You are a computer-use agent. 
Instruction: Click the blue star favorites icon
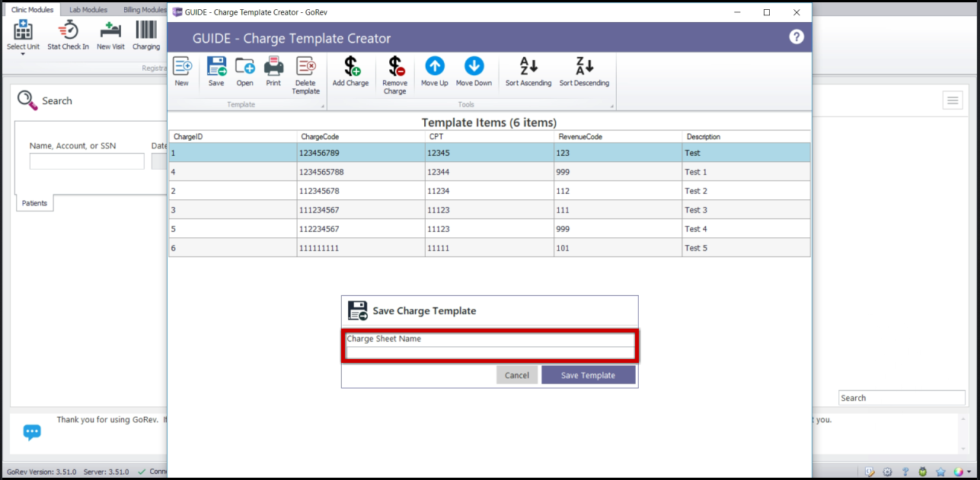pos(940,472)
